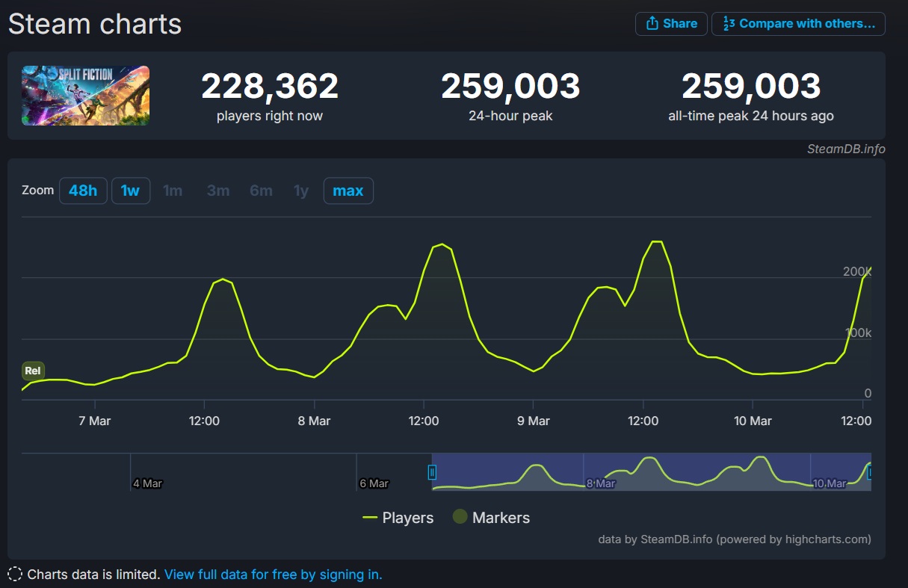
Task: Click the Split Fiction game thumbnail
Action: [85, 96]
